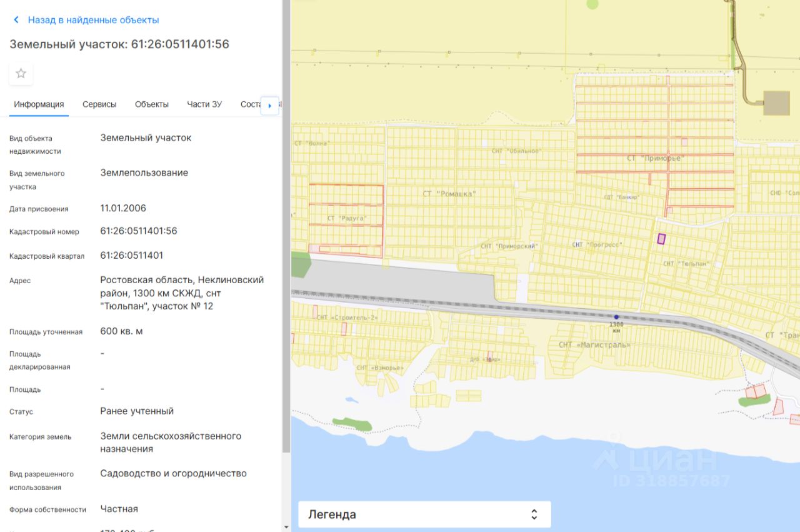Click the СТ "Приморье" area on map
Screen dimensions: 800x532
[656, 158]
